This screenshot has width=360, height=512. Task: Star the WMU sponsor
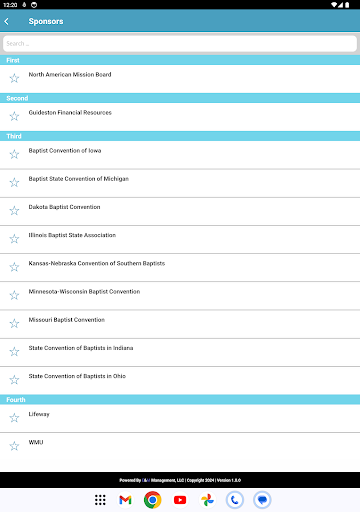point(14,446)
